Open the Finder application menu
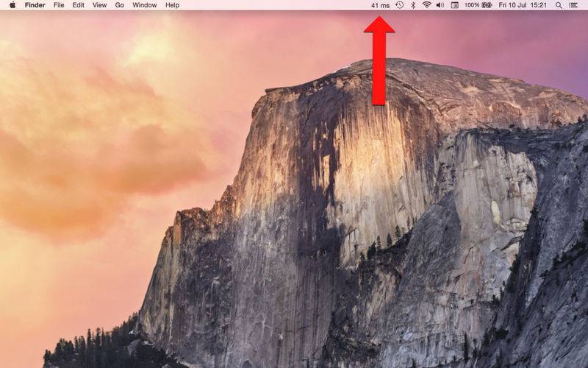Viewport: 588px width, 368px height. (x=35, y=5)
